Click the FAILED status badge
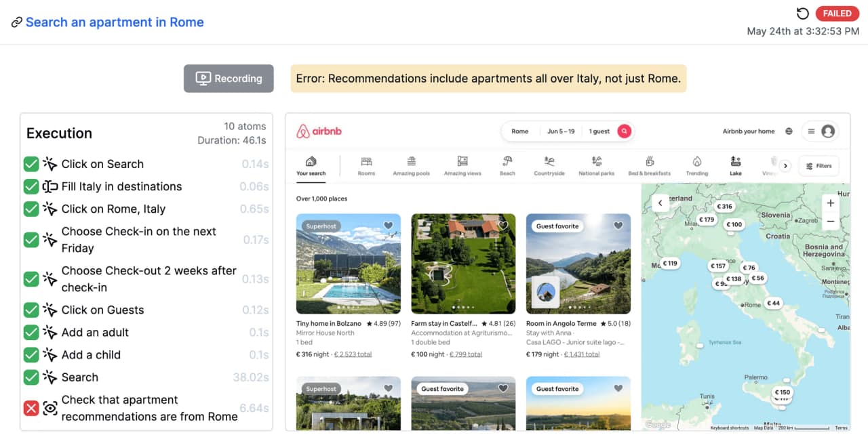This screenshot has height=437, width=868. [837, 14]
